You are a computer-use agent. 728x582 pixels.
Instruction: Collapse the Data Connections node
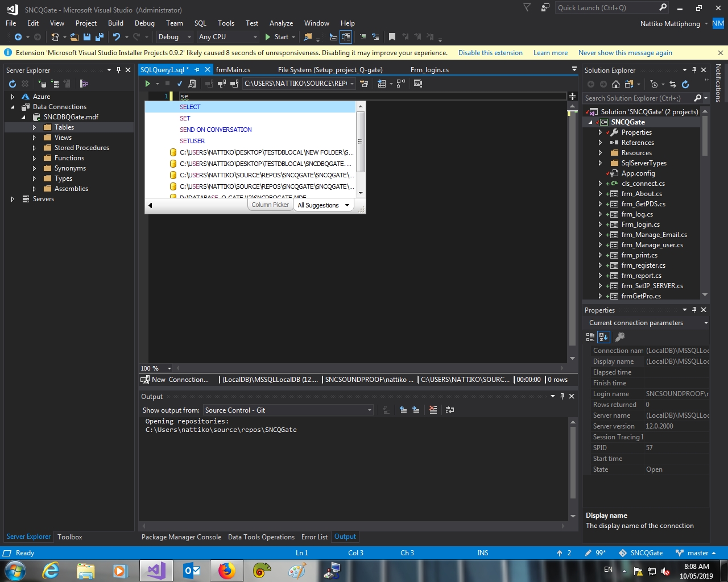[13, 107]
